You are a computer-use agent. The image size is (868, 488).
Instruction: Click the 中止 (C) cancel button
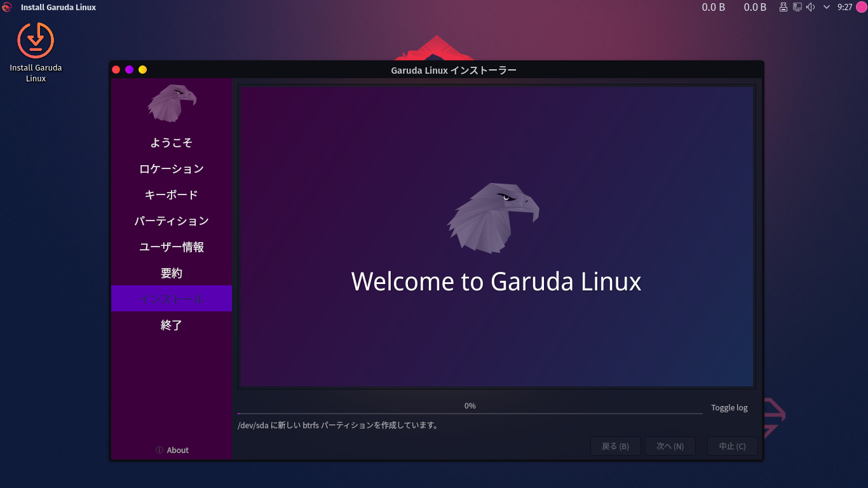pos(732,446)
